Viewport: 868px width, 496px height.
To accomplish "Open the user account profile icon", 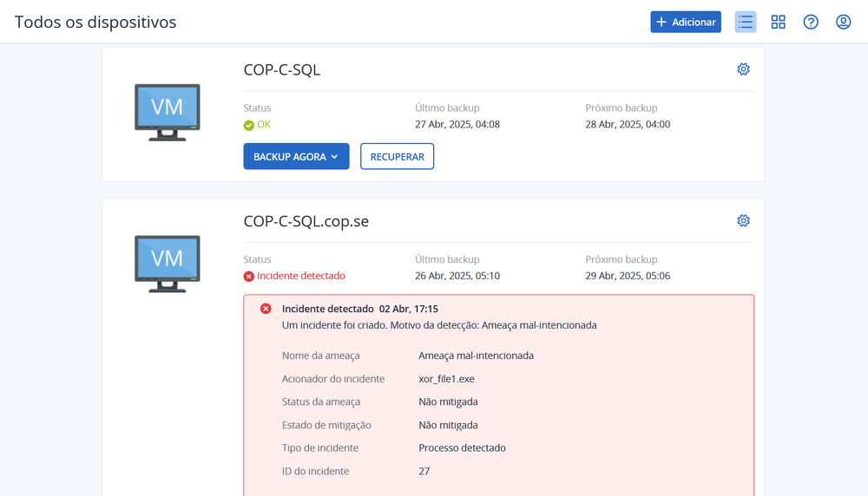I will pyautogui.click(x=843, y=23).
